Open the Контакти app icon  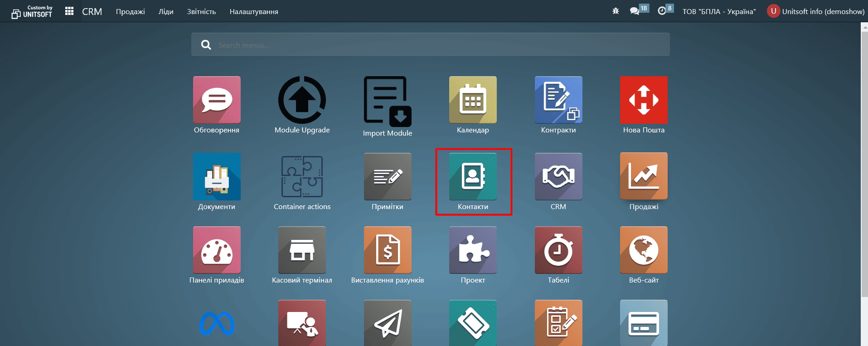tap(473, 177)
